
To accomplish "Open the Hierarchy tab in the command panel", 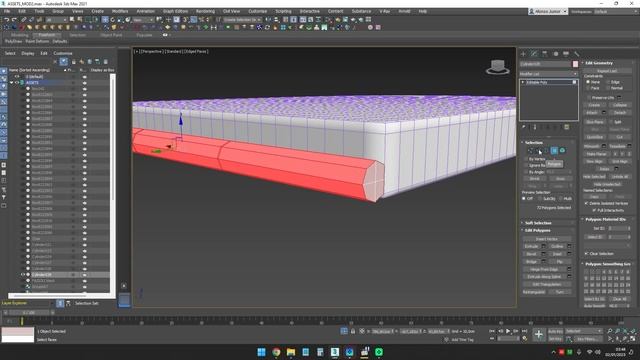I will [x=545, y=54].
